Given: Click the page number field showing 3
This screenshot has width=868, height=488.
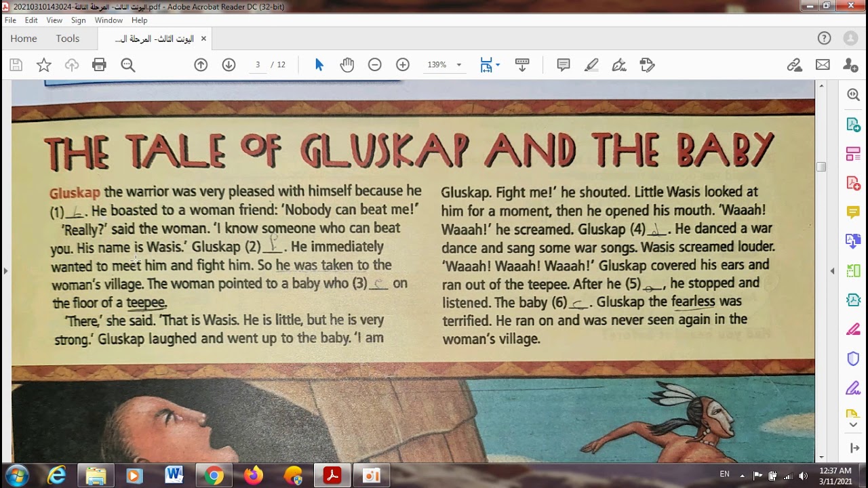Looking at the screenshot, I should (258, 65).
